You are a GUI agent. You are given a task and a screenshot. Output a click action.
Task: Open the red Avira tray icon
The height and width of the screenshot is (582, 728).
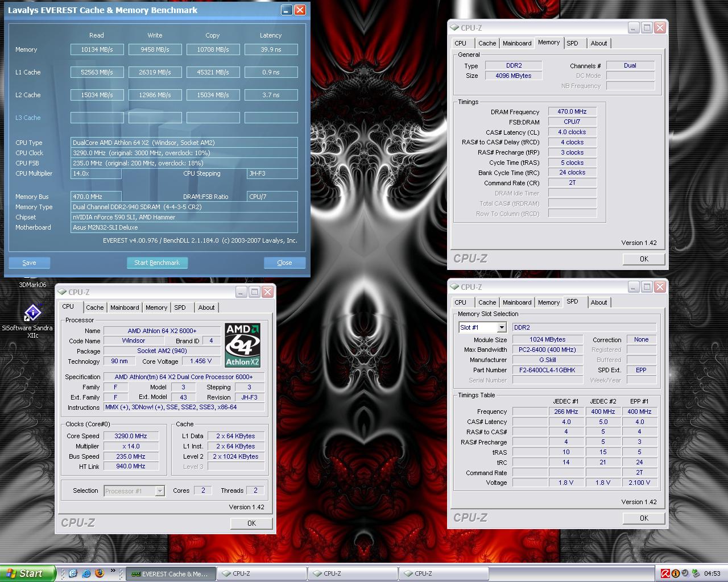(665, 573)
